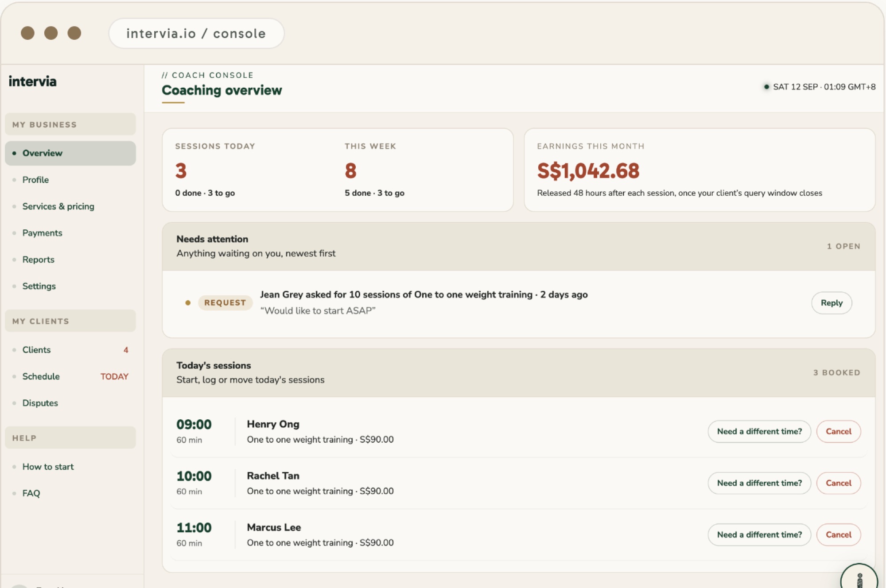The image size is (886, 588).
Task: Open the Reports page
Action: click(x=38, y=259)
